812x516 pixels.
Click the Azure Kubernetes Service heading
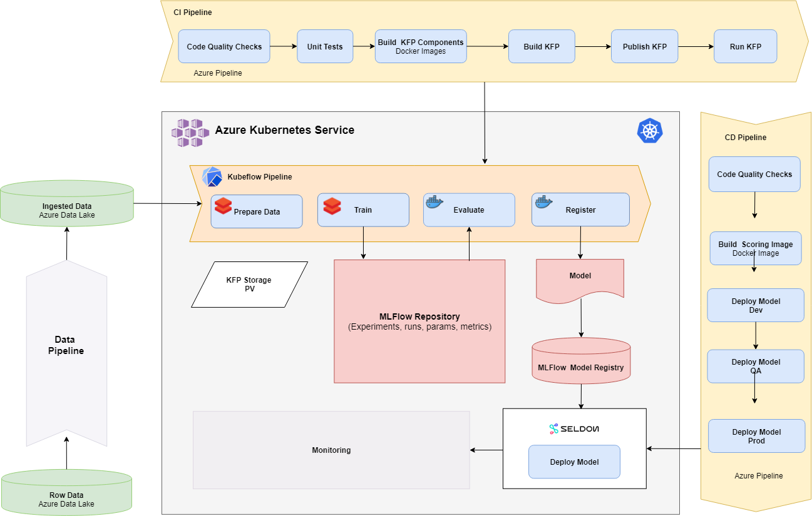285,130
